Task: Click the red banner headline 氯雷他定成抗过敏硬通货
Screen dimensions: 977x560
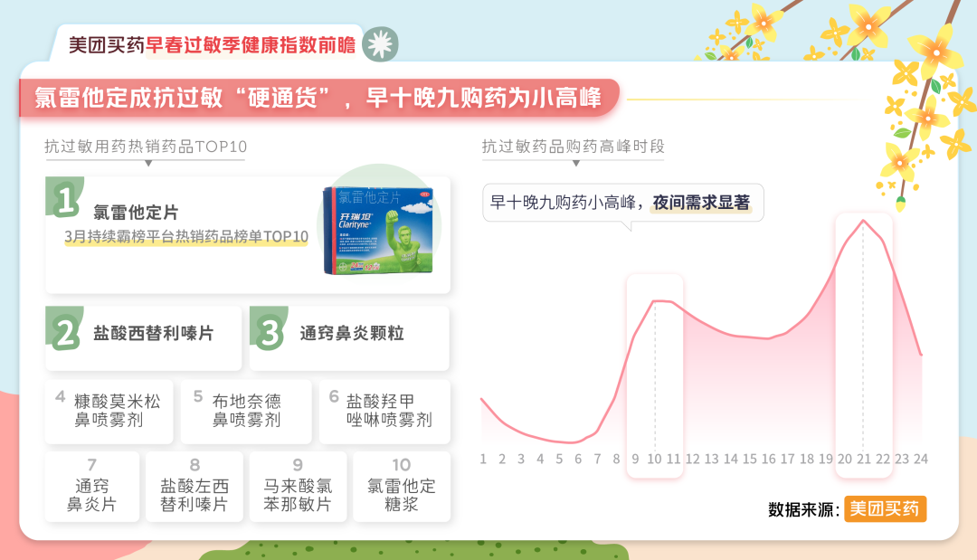Action: click(317, 98)
